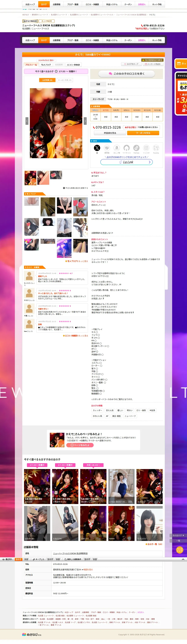Open 出勤情報 in the purple-framed navigation bar

pos(57,40)
